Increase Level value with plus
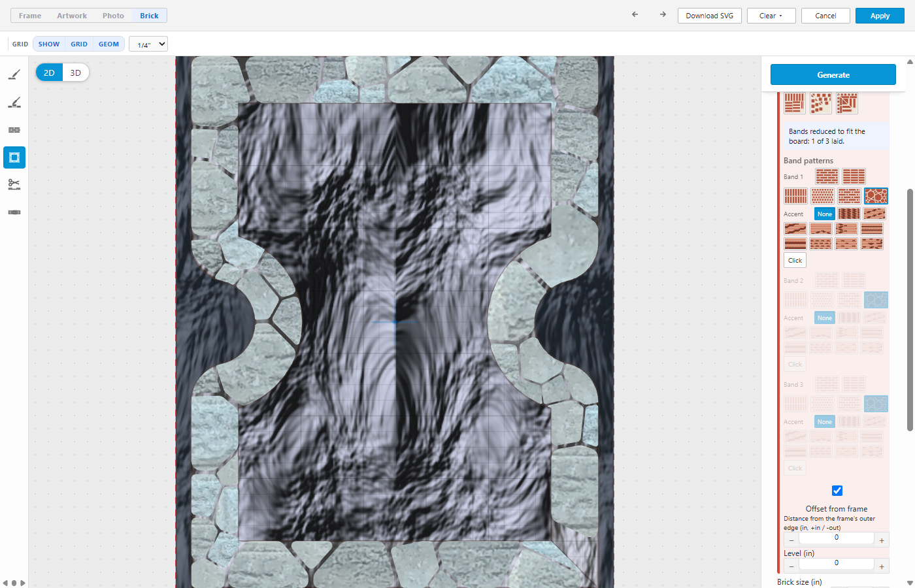The height and width of the screenshot is (588, 915). [882, 566]
